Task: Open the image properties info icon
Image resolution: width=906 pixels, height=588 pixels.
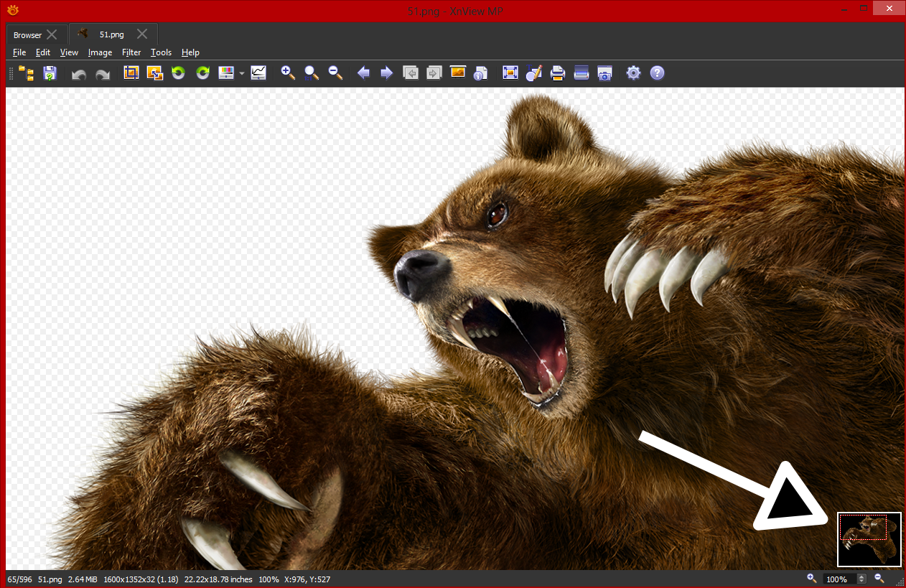Action: [x=481, y=73]
